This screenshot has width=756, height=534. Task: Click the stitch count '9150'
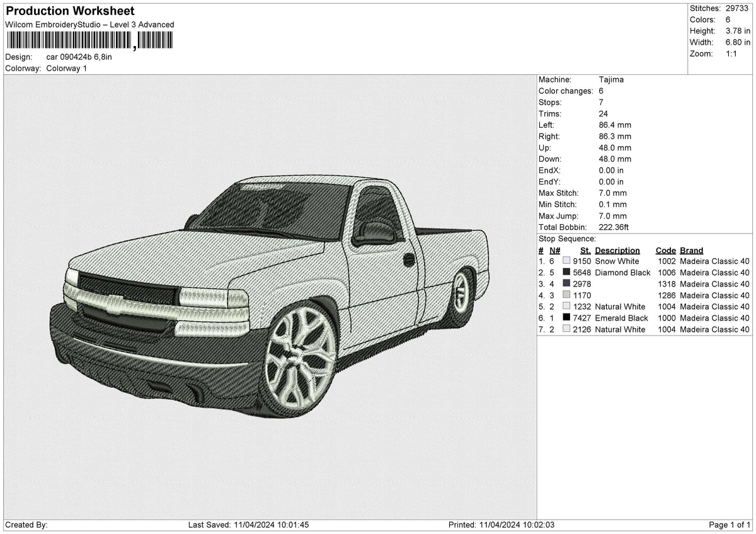582,261
